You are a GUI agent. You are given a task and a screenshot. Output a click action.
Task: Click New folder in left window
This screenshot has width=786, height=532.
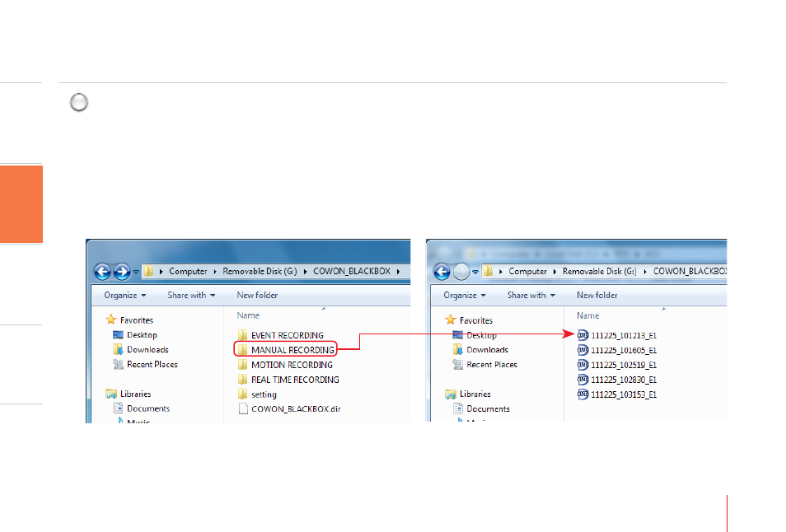pos(257,295)
